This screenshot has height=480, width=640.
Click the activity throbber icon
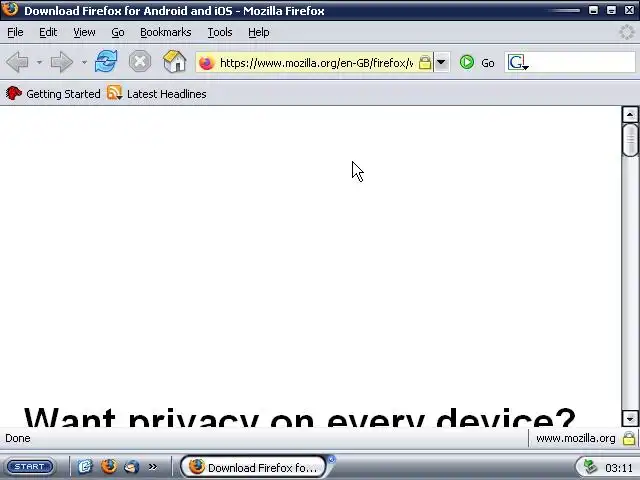[627, 32]
